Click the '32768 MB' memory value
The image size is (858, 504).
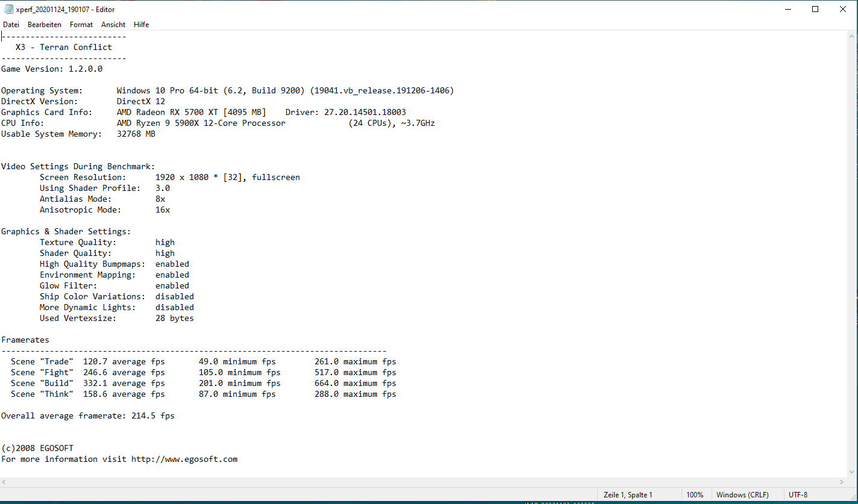[136, 134]
